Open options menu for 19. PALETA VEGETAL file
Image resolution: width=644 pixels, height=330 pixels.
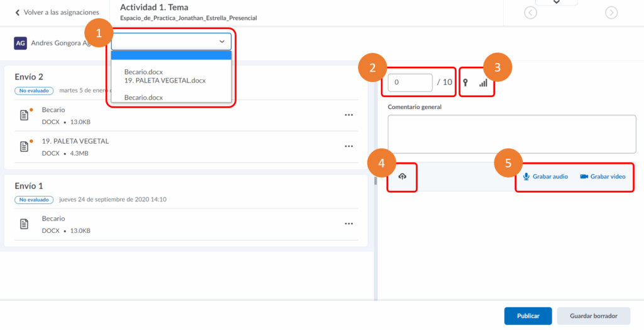(348, 146)
